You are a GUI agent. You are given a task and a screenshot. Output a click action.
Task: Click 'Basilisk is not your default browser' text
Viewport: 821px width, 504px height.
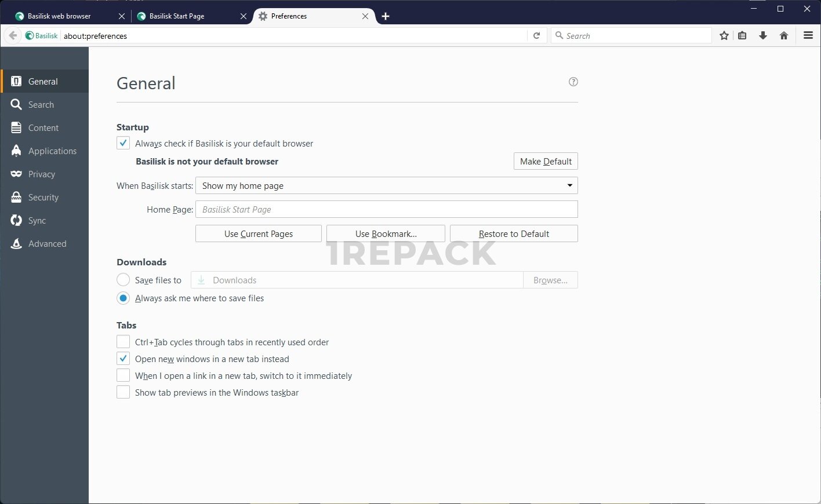[207, 161]
